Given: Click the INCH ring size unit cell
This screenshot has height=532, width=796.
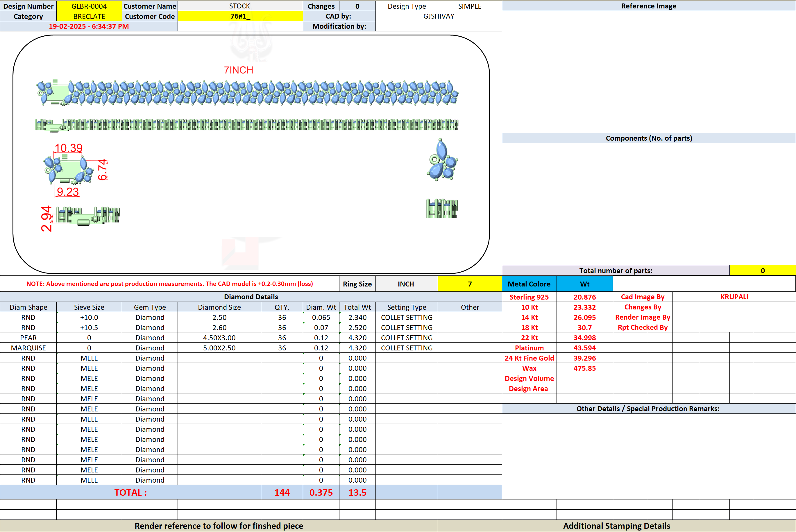Looking at the screenshot, I should pos(406,284).
